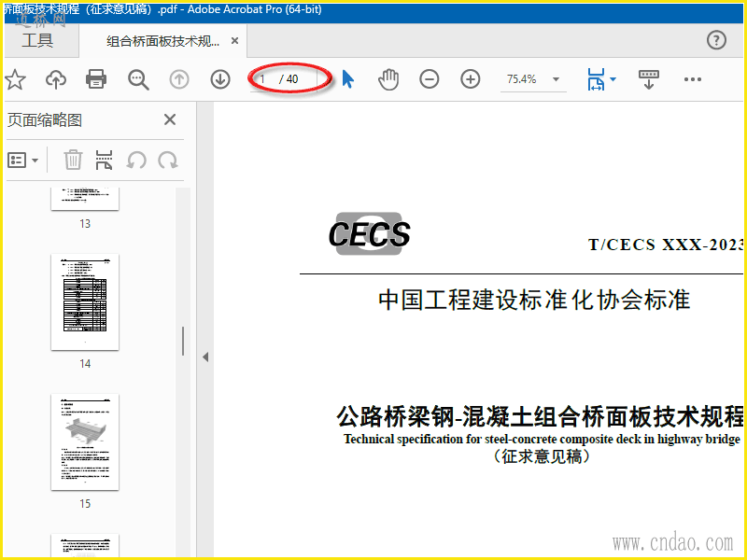Upload the file via the cloud icon
Image resolution: width=747 pixels, height=560 pixels.
point(56,79)
